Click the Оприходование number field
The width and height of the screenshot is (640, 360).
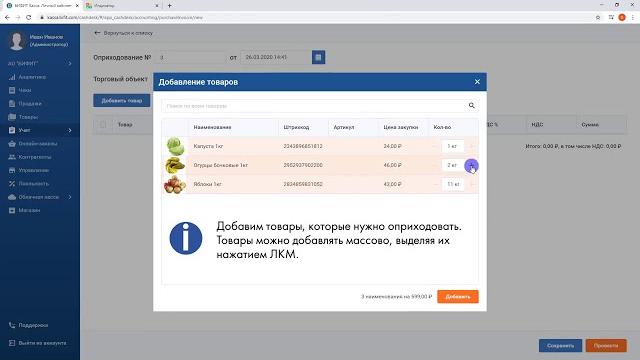[x=190, y=58]
